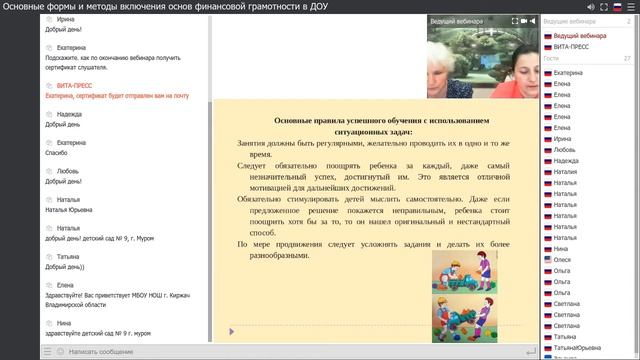Screen dimensions: 640x360
Task: Click the message 'здравствуйте детский сад № 9 г. муром'
Action: click(98, 333)
